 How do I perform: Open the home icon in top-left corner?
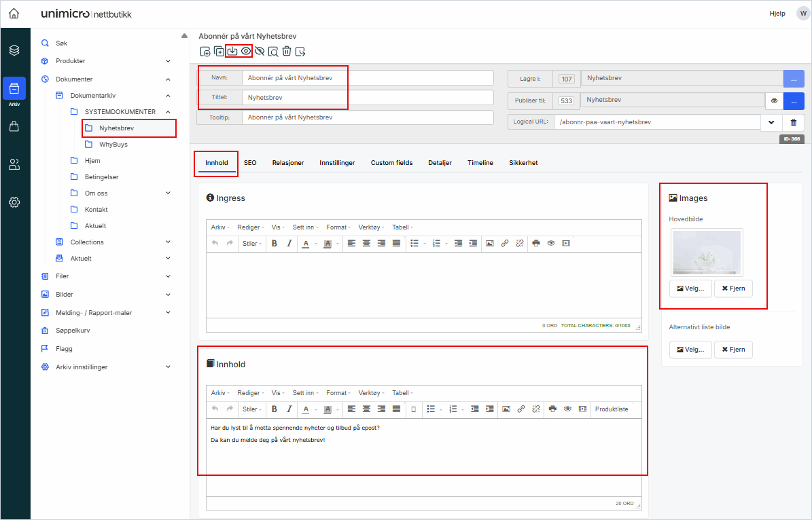(14, 14)
